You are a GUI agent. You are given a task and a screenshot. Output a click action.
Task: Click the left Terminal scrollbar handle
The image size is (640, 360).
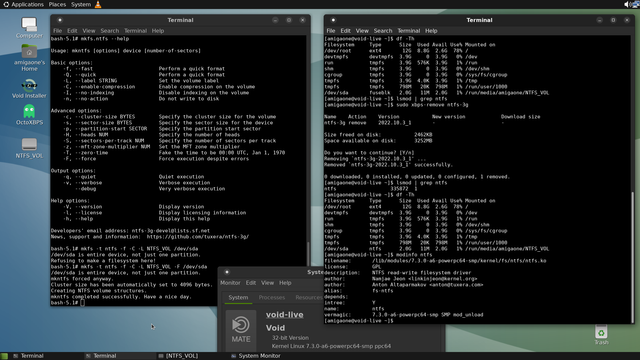308,254
